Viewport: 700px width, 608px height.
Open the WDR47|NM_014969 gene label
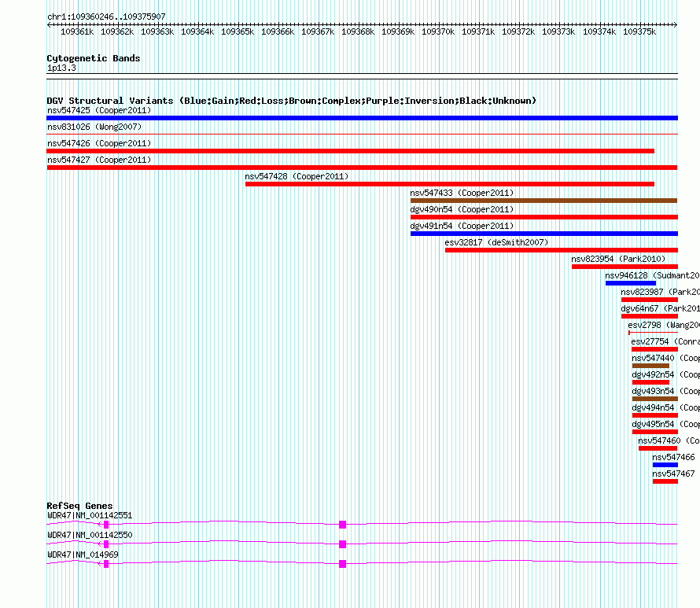click(83, 555)
